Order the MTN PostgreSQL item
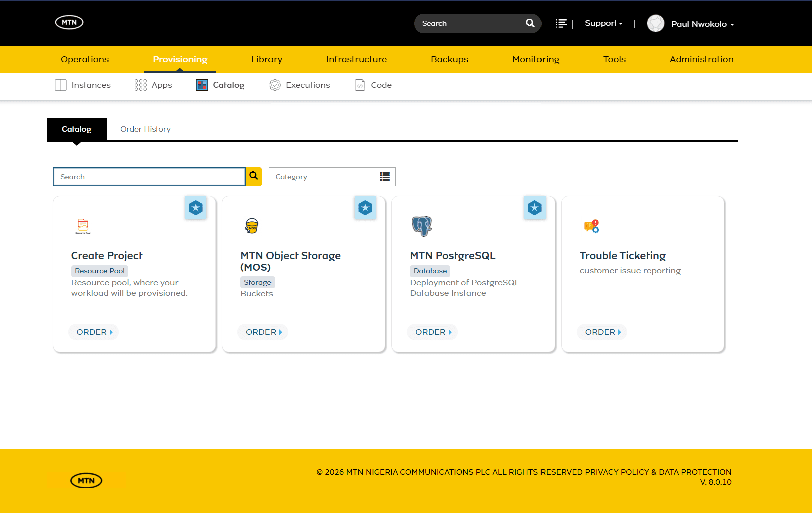 tap(433, 332)
